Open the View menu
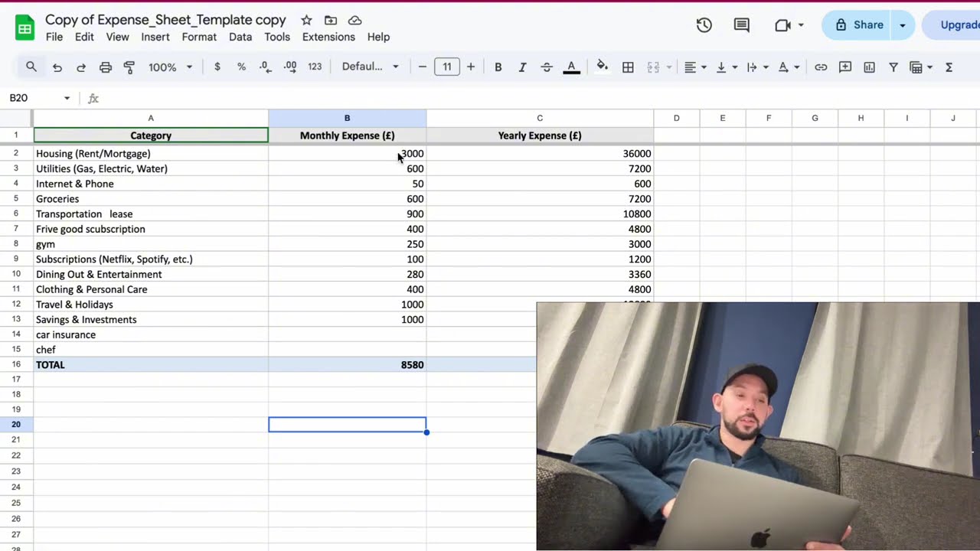The width and height of the screenshot is (980, 551). click(117, 37)
